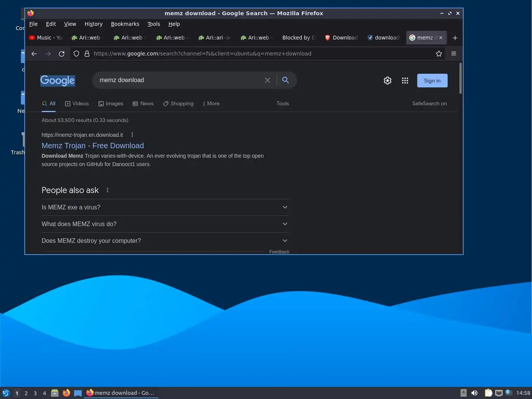Image resolution: width=532 pixels, height=399 pixels.
Task: Close the memz download tab
Action: click(441, 38)
